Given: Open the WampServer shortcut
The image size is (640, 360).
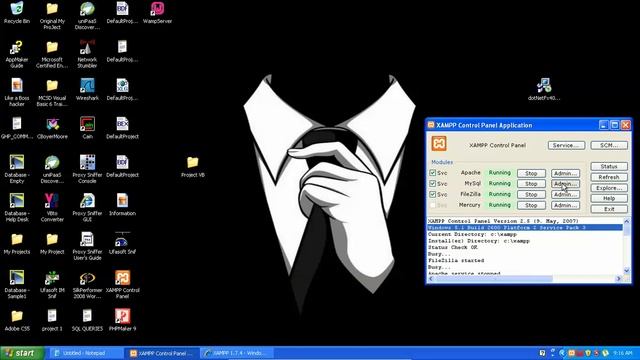Looking at the screenshot, I should pyautogui.click(x=157, y=13).
